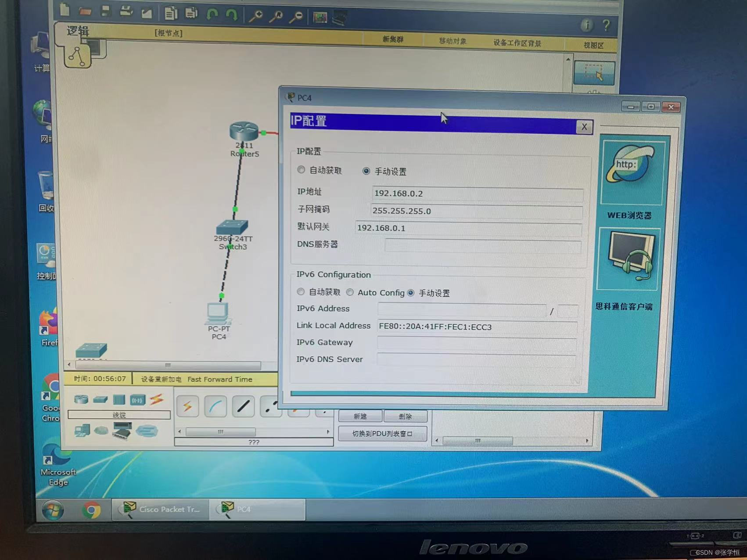Click the Link Local Address field
This screenshot has width=747, height=560.
tap(477, 327)
